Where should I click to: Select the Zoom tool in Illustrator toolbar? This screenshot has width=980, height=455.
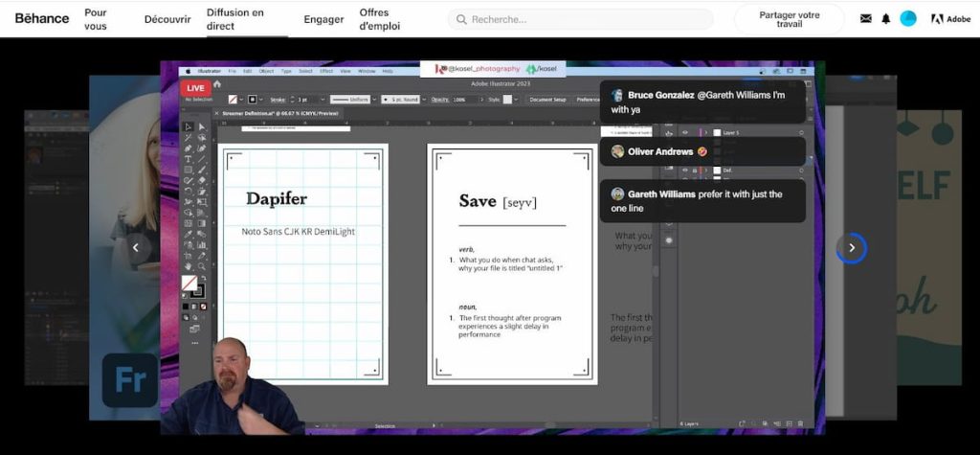(x=201, y=266)
